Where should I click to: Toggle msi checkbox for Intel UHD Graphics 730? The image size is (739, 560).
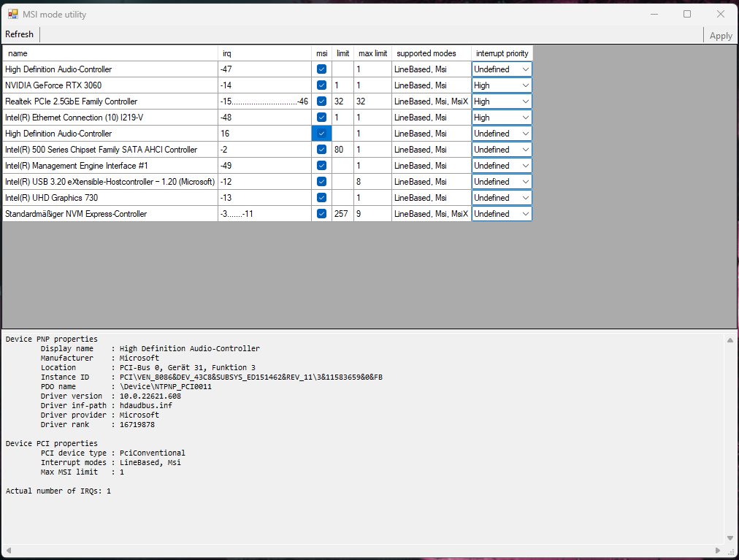tap(321, 198)
